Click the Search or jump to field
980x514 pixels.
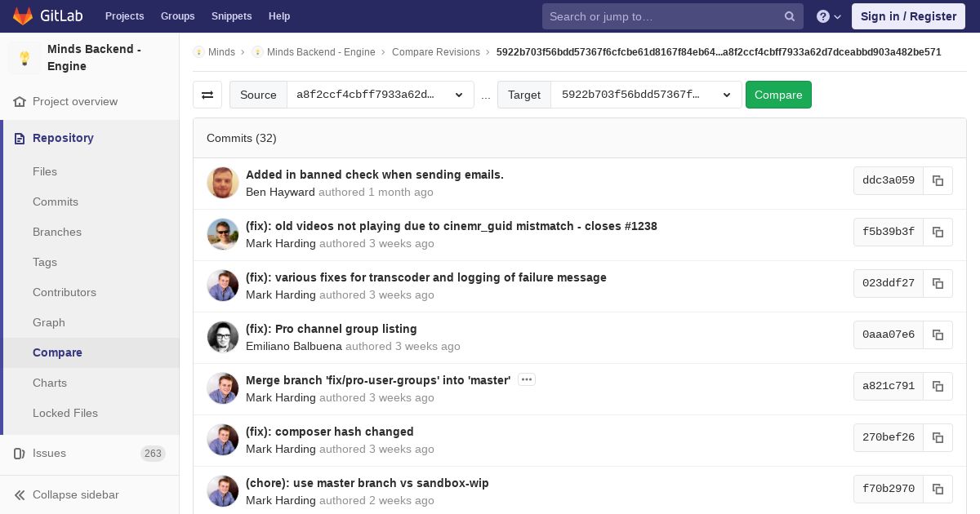click(673, 16)
